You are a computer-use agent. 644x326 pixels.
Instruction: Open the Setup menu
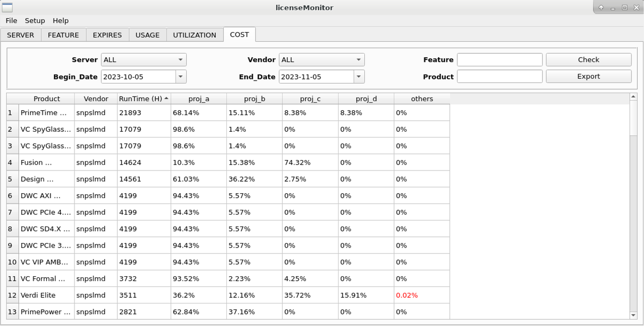click(x=35, y=21)
